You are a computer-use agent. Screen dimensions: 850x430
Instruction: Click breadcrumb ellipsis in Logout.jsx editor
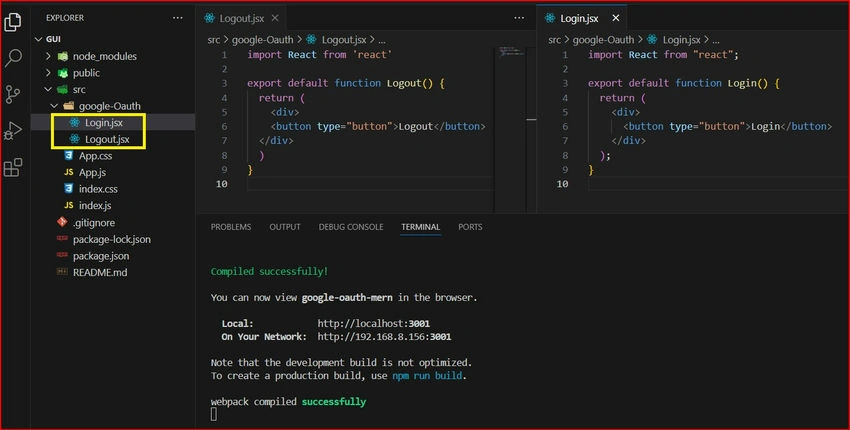(x=382, y=40)
